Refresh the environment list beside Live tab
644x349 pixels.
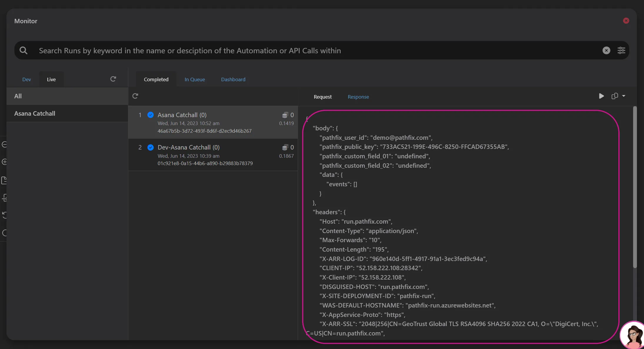[x=113, y=79]
